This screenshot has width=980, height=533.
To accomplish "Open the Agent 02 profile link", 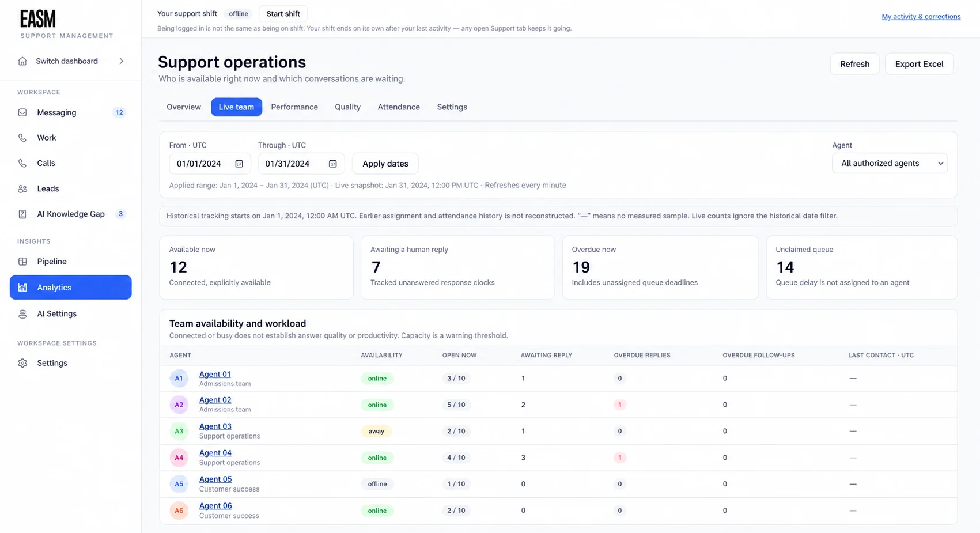I will [x=215, y=400].
